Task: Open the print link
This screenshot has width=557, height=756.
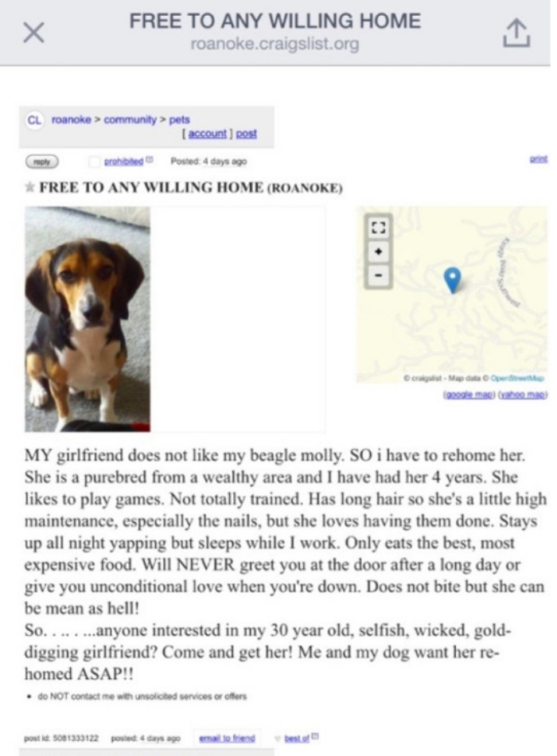Action: click(x=539, y=158)
